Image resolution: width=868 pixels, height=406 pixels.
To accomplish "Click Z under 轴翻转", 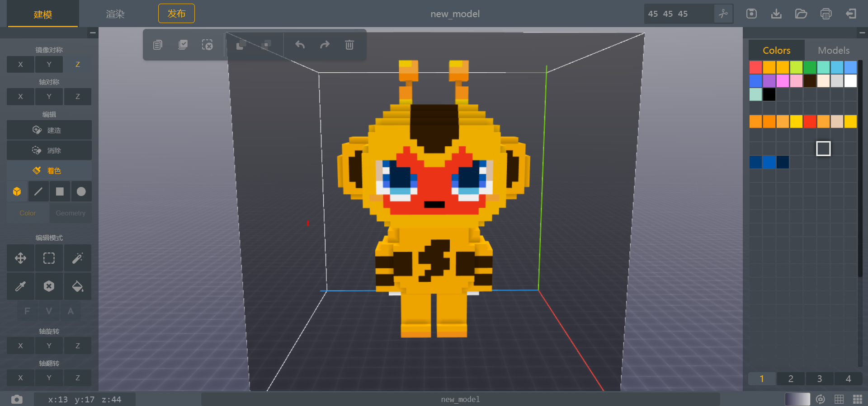I will click(x=78, y=378).
